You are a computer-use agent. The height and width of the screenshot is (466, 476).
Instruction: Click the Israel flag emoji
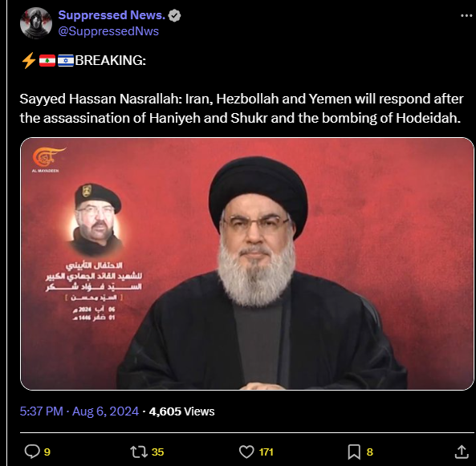pyautogui.click(x=66, y=60)
